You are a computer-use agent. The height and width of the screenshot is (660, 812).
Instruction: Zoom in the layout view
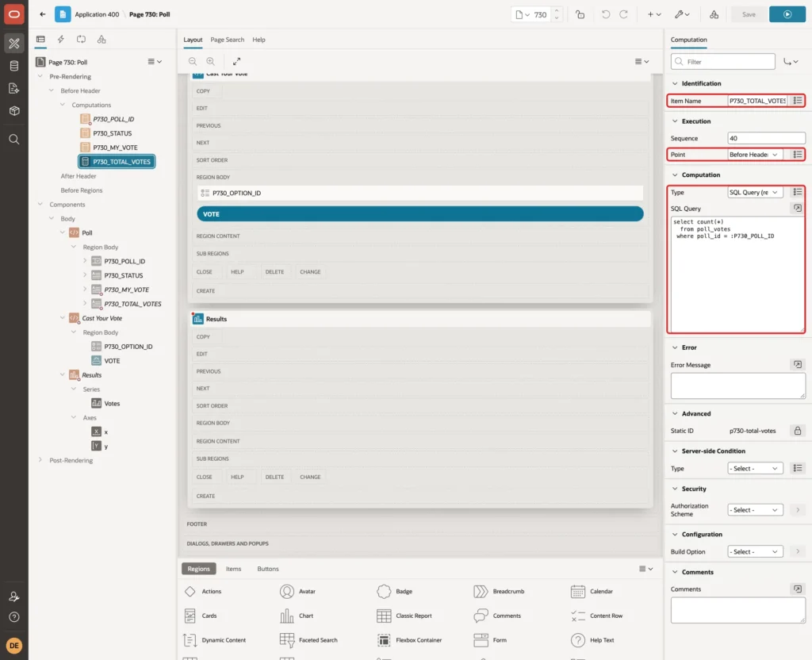211,61
